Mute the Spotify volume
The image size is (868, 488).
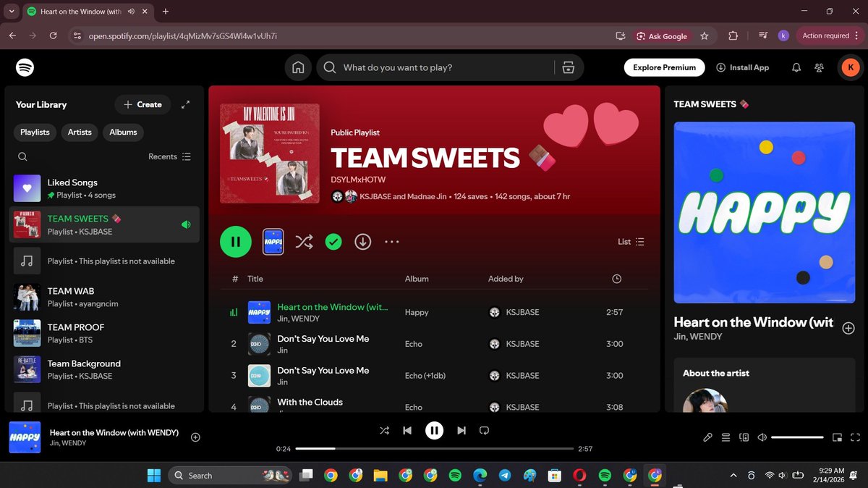click(762, 437)
